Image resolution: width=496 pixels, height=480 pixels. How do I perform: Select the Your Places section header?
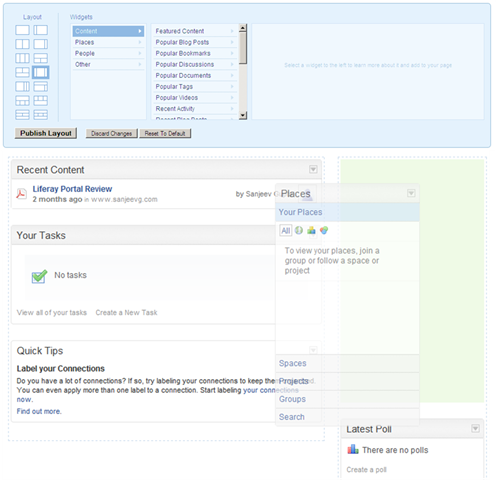[x=347, y=212]
